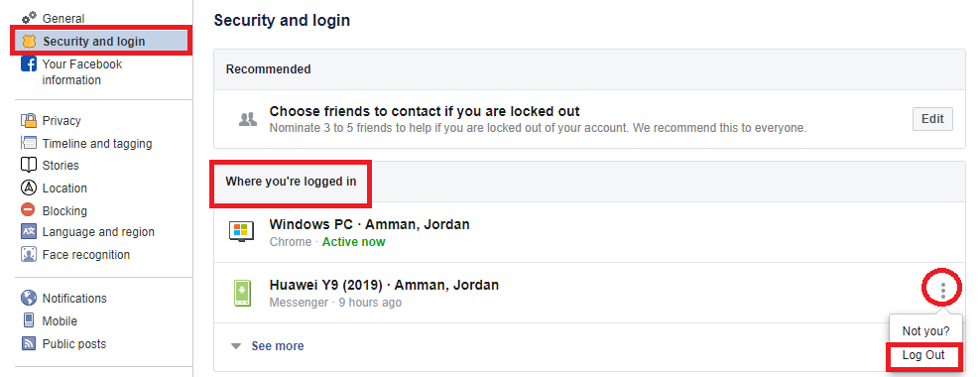Click the Stories book icon
Viewport: 980px width, 377px height.
click(x=29, y=165)
